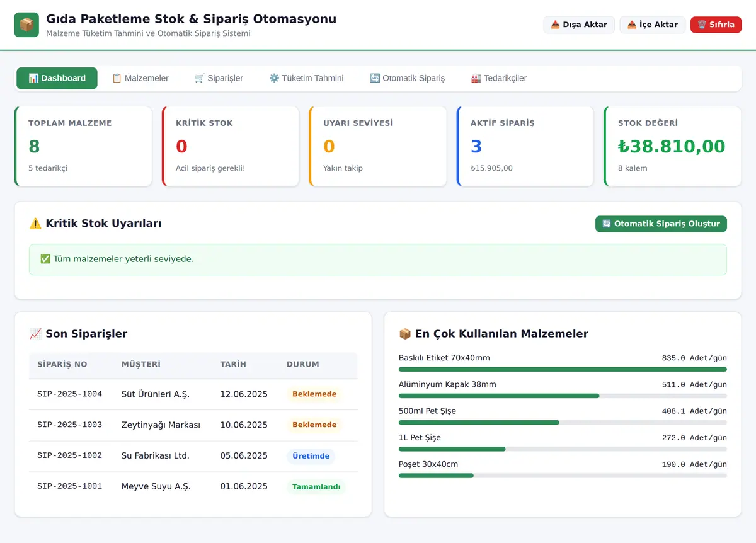
Task: Click order number SIP-2025-1003
Action: (x=69, y=425)
